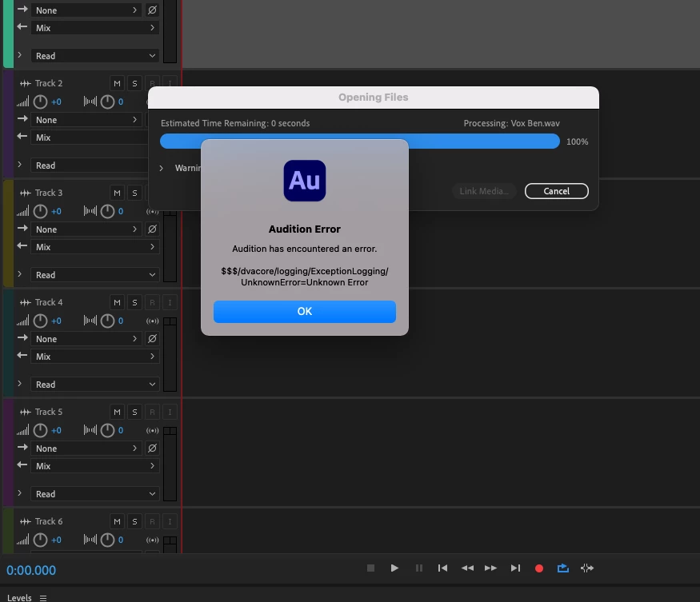Click the Au application icon in error dialog
Screen dimensions: 700x602
click(x=305, y=181)
